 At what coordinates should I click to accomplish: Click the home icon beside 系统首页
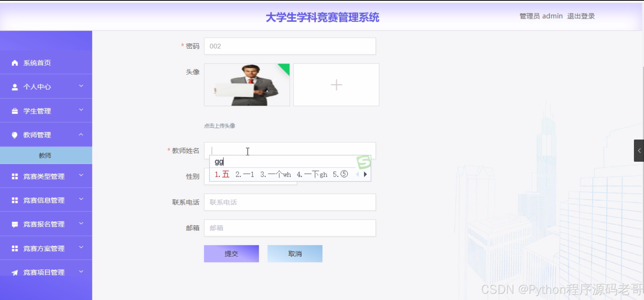[x=15, y=63]
